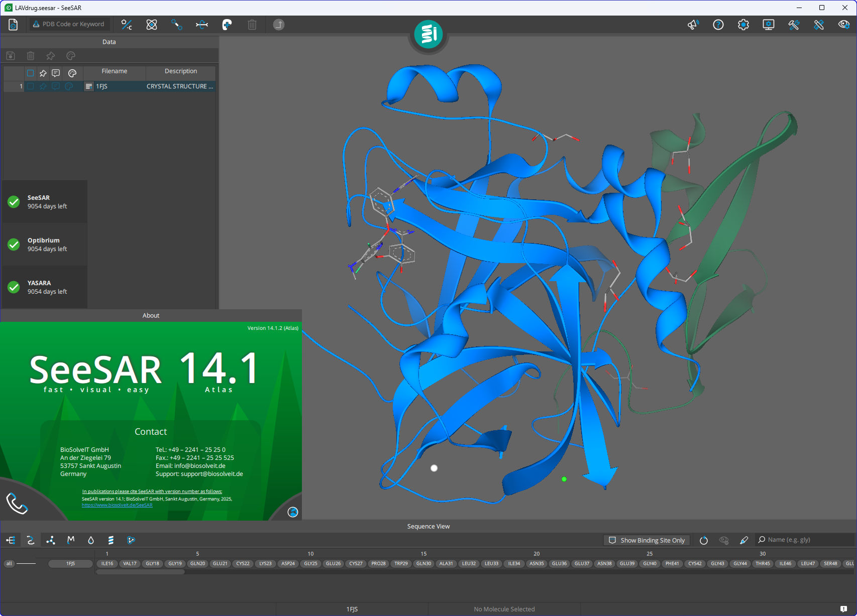857x616 pixels.
Task: Tick the checkbox for row 1FJS
Action: click(31, 86)
